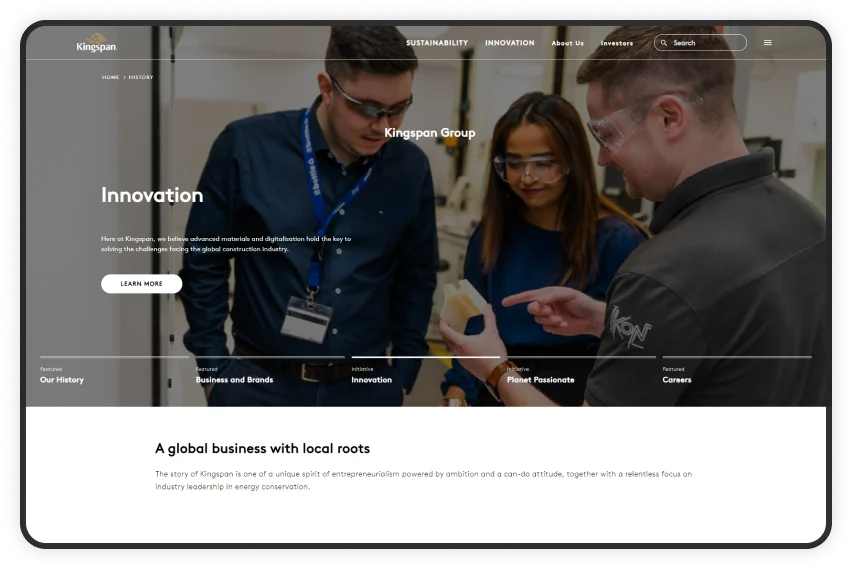
Task: Open the hamburger menu icon
Action: click(x=768, y=43)
